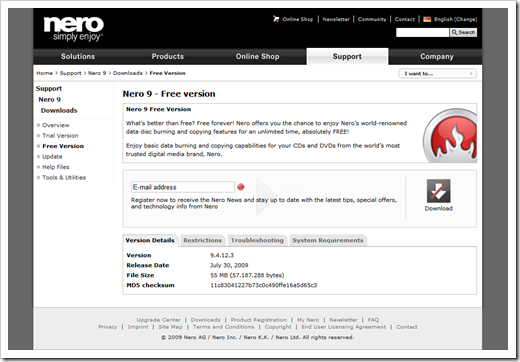Open Product Registration footer link

(259, 320)
